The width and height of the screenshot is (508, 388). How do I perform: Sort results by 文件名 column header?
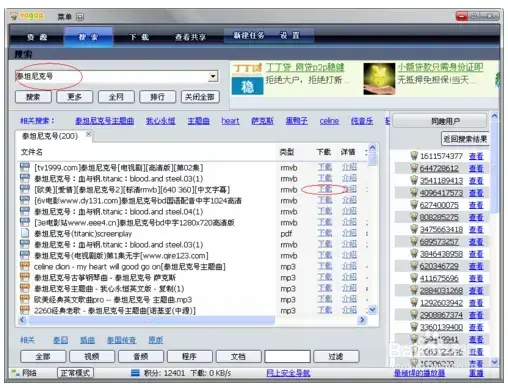click(x=32, y=152)
